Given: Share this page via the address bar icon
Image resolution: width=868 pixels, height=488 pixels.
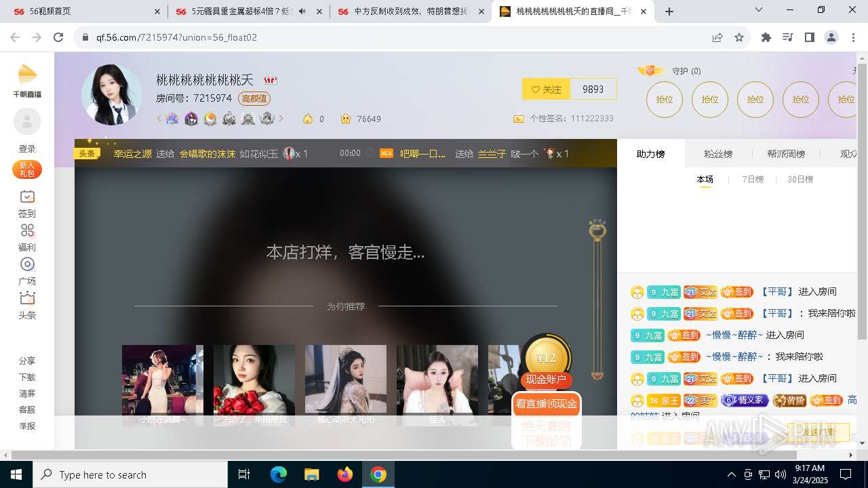Looking at the screenshot, I should [717, 38].
